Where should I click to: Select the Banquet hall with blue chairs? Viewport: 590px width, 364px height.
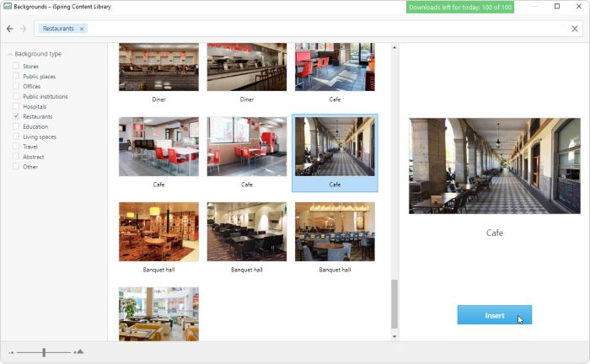pyautogui.click(x=335, y=232)
